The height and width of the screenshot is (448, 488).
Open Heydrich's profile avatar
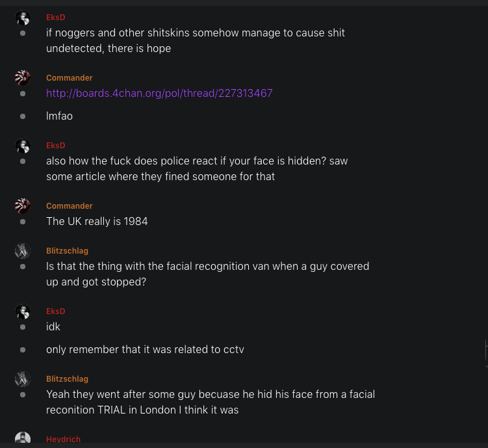(x=23, y=440)
